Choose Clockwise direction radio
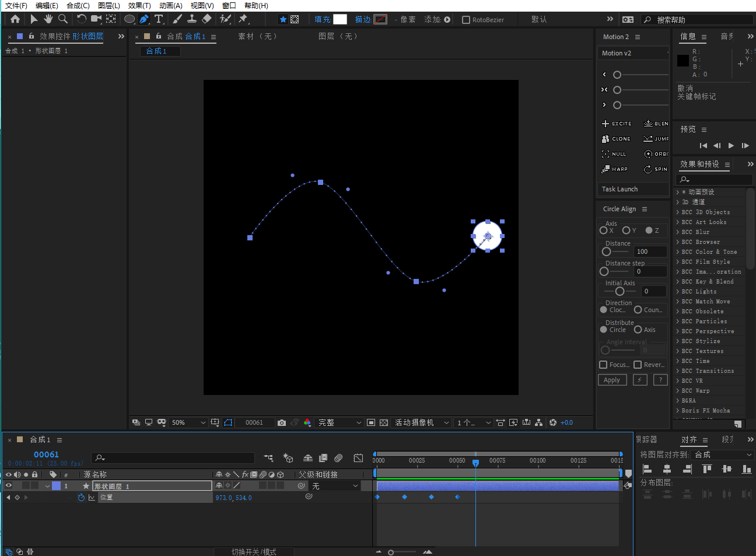The image size is (756, 556). (604, 310)
